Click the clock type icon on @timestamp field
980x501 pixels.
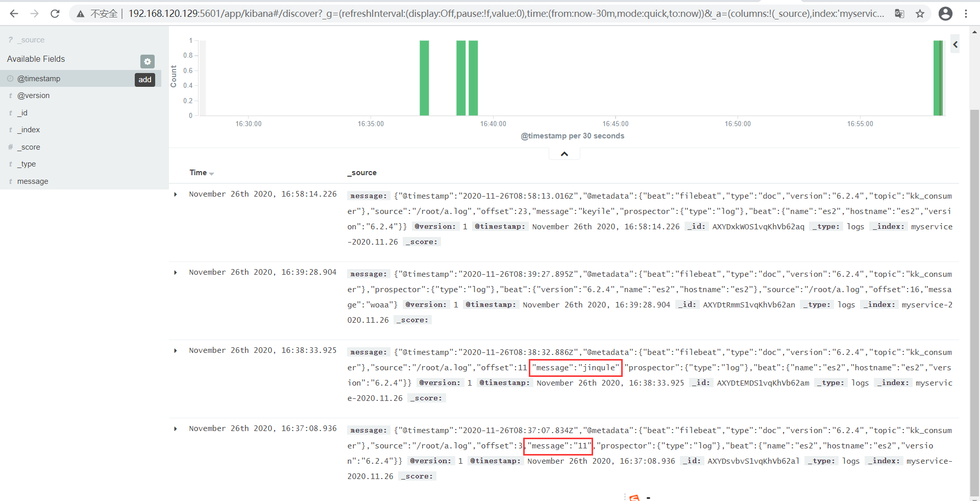pos(10,78)
